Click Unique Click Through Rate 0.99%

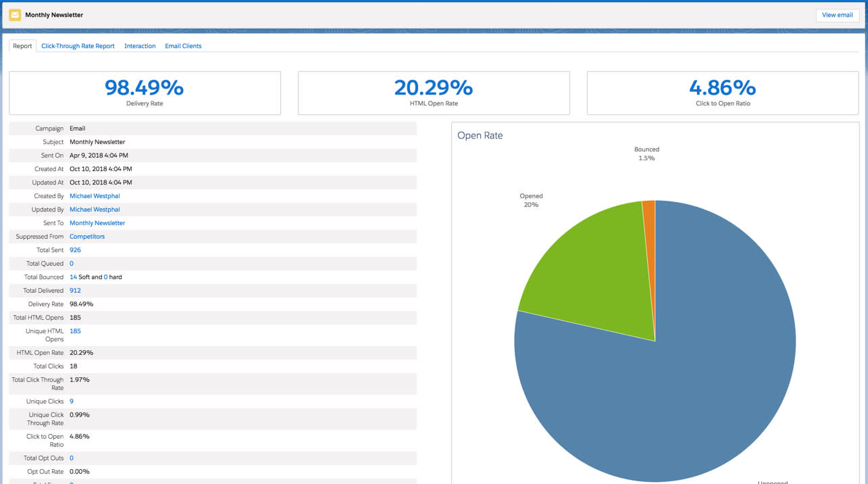(x=80, y=415)
